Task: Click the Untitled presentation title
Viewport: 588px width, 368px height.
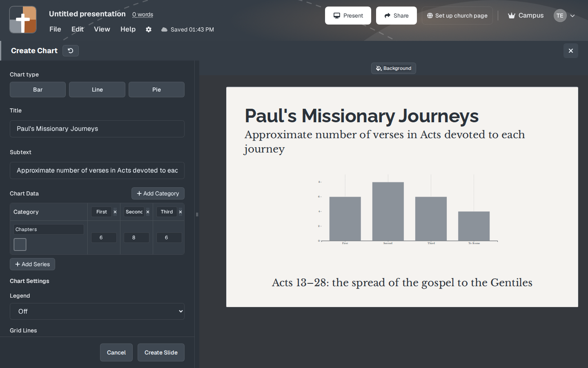Action: click(87, 14)
